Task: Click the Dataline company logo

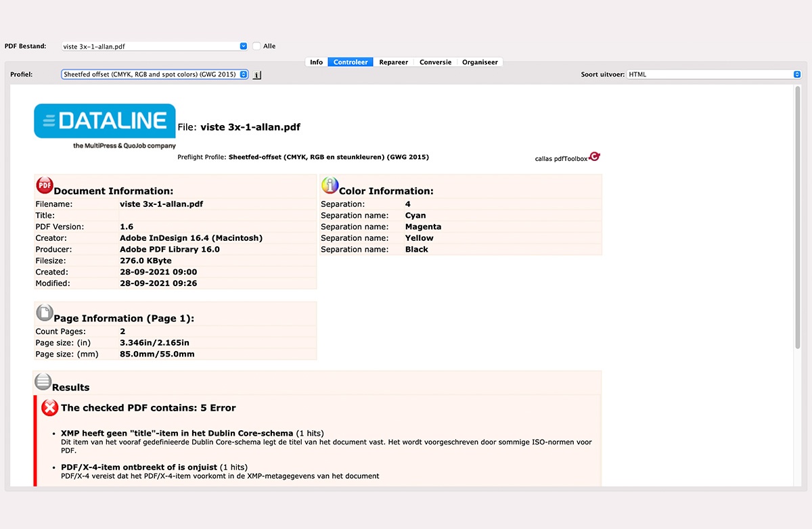Action: coord(105,121)
